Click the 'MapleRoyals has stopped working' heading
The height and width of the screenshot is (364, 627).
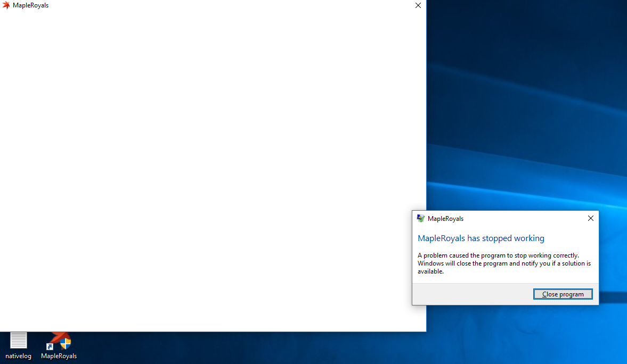pyautogui.click(x=481, y=238)
